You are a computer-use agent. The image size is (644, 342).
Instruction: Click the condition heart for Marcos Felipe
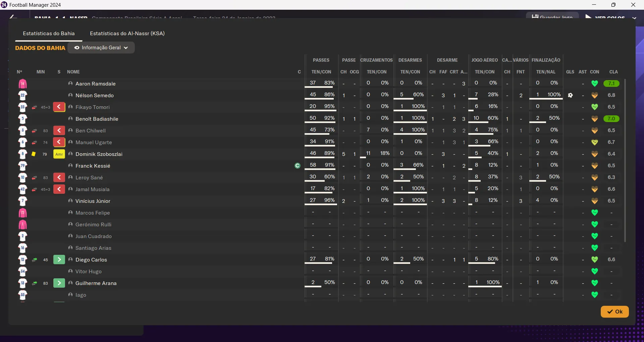595,213
